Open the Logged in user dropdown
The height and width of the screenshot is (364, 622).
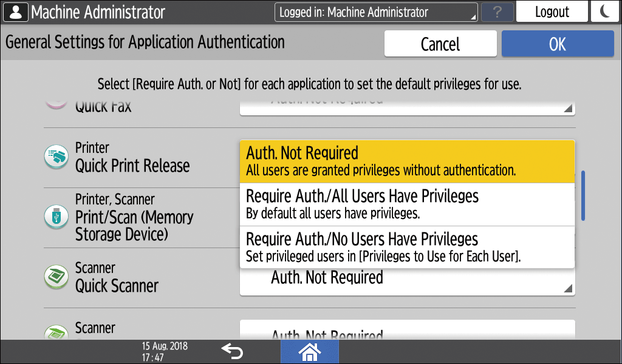click(x=376, y=12)
